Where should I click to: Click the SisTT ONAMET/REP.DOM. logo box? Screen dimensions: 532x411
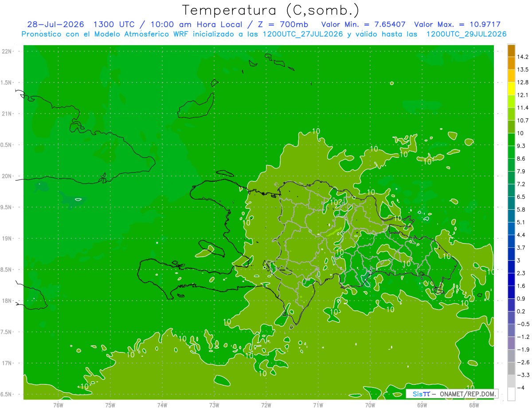[452, 394]
